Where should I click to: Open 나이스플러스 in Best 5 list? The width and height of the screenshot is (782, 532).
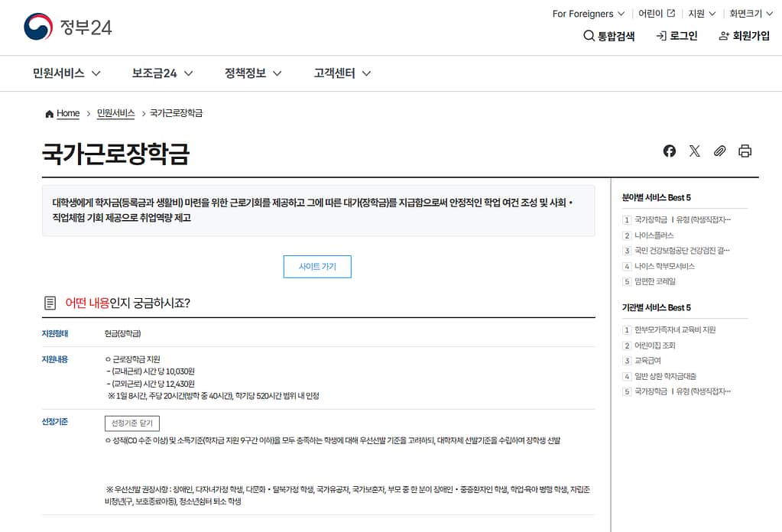coord(654,235)
